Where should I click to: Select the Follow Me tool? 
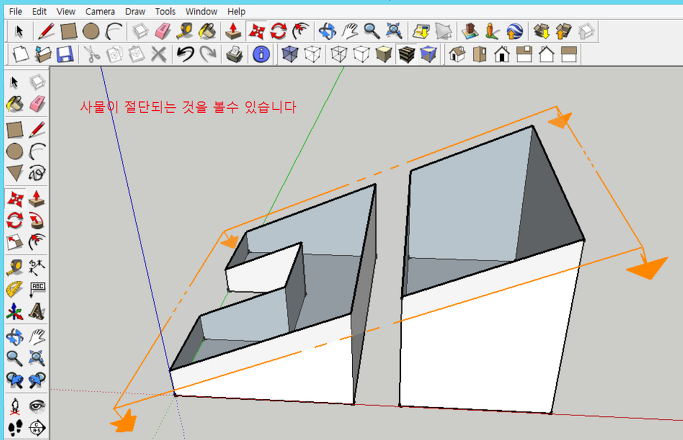[x=37, y=221]
